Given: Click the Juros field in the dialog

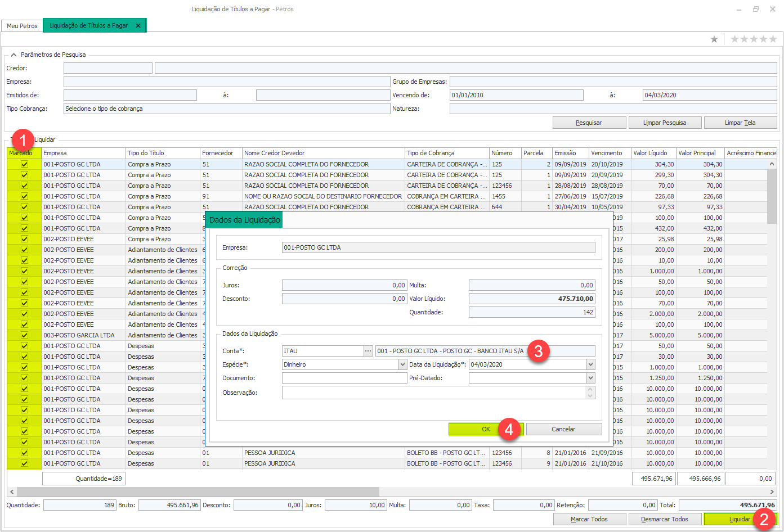Looking at the screenshot, I should pos(344,285).
